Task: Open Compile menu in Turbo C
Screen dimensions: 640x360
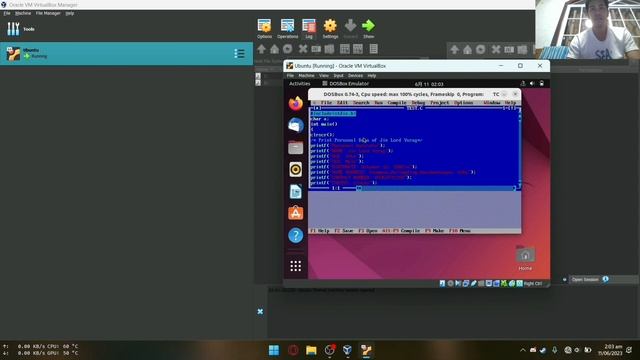Action: 396,103
